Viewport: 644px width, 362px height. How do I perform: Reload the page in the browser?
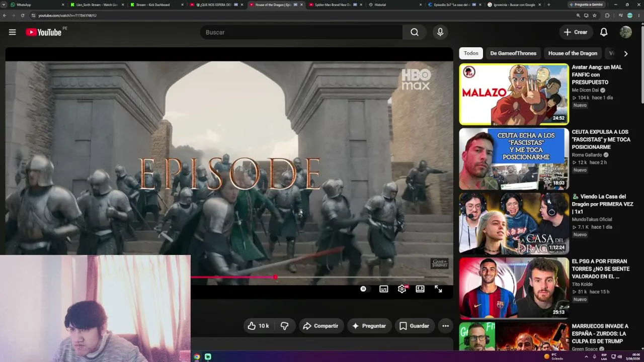[x=23, y=16]
